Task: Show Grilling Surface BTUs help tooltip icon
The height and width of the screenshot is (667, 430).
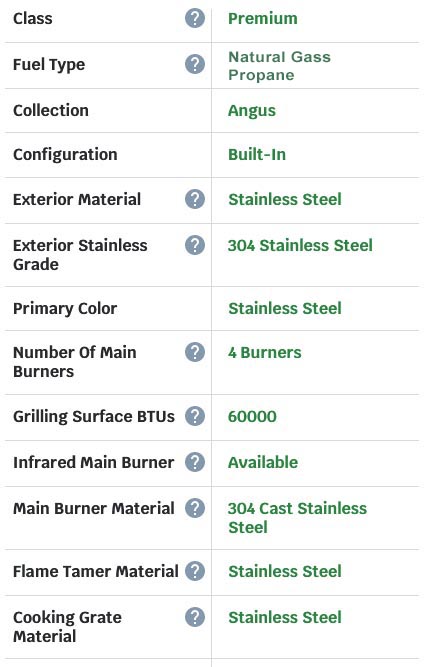Action: 195,416
